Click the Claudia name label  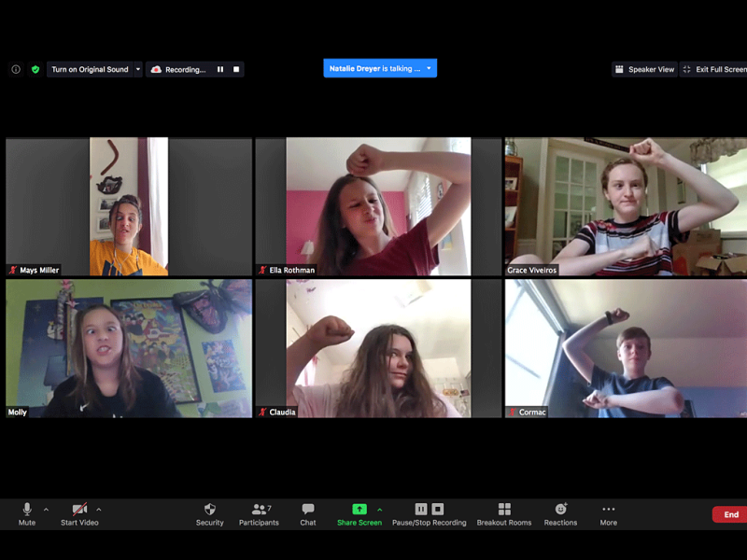coord(283,412)
